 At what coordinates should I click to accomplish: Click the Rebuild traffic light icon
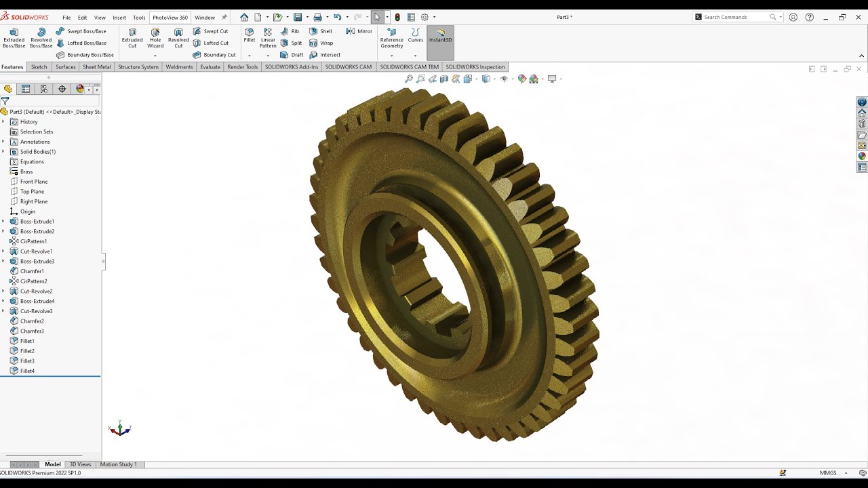click(x=397, y=17)
